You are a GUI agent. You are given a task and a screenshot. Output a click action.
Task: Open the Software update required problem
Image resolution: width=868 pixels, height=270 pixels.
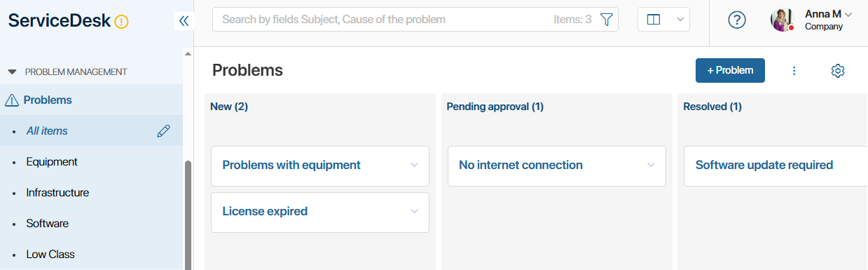click(764, 165)
